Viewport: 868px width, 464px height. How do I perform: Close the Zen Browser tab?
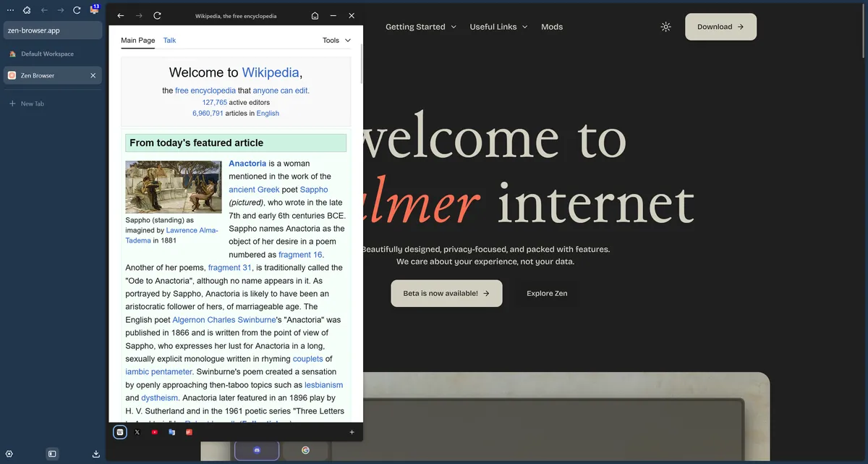(x=93, y=75)
